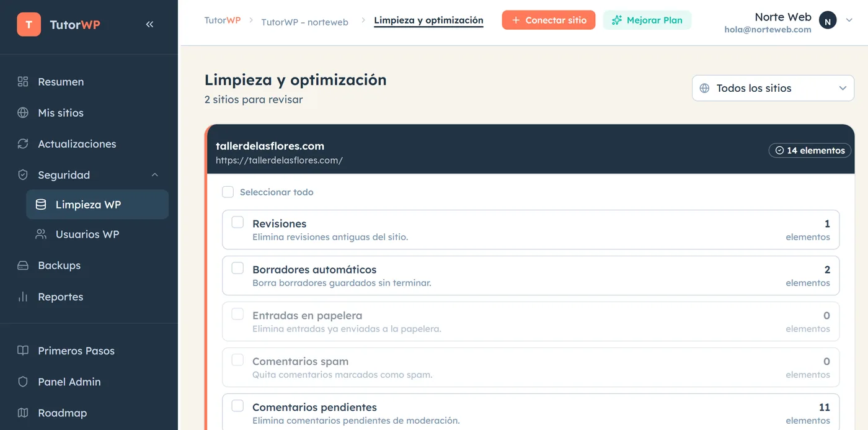Click the Limpieza WP database icon
The height and width of the screenshot is (430, 868).
click(x=41, y=204)
